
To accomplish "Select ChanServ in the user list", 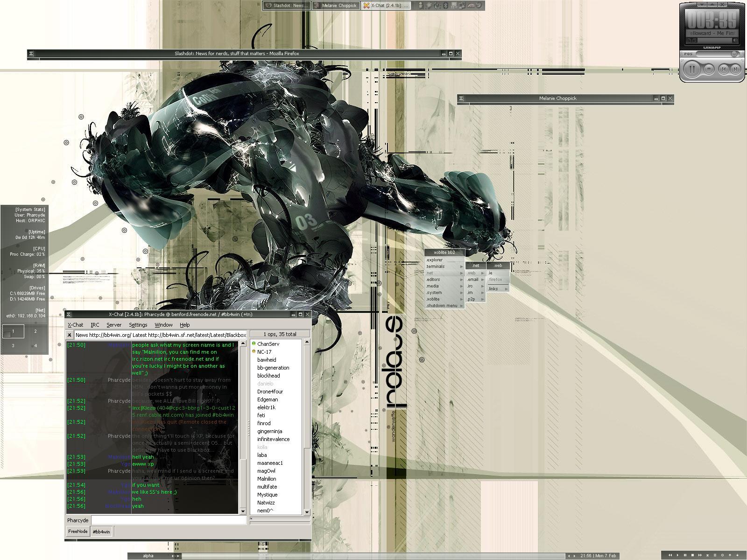I will [276, 344].
